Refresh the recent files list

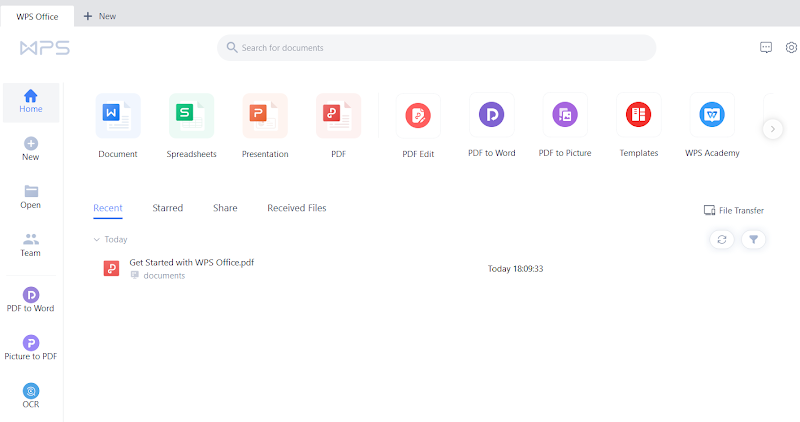pyautogui.click(x=721, y=239)
